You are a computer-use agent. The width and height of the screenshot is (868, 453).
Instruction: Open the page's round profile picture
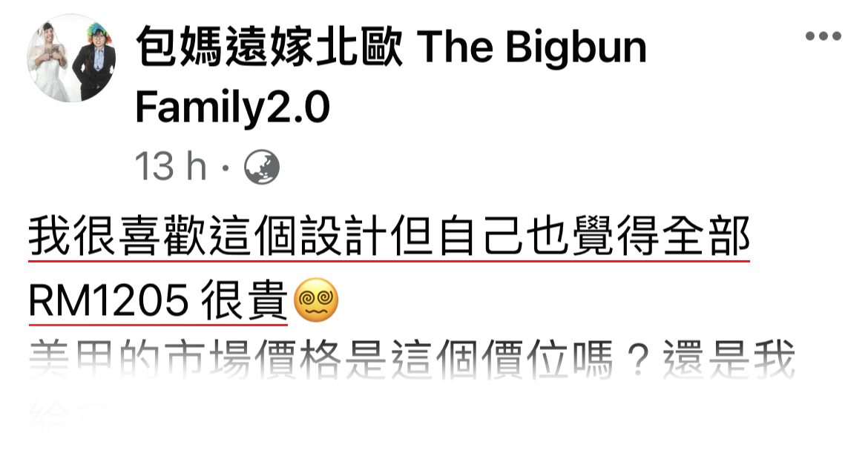pos(71,58)
